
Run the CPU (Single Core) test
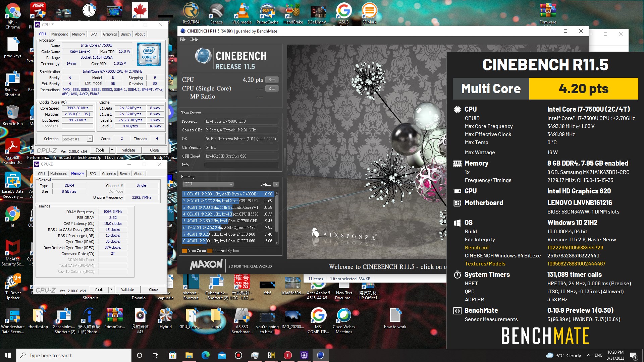click(272, 88)
